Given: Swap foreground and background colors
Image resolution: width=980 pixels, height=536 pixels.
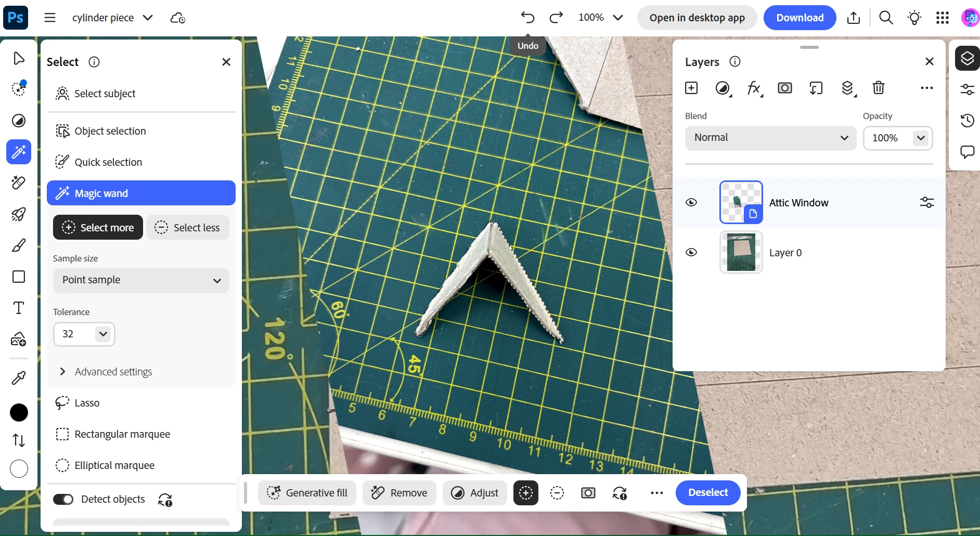Looking at the screenshot, I should (19, 440).
